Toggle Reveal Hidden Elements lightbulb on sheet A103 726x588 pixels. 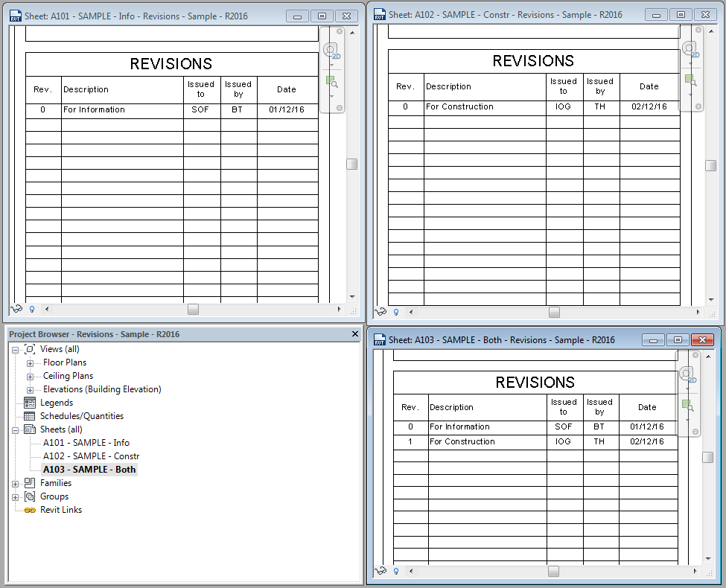[395, 571]
